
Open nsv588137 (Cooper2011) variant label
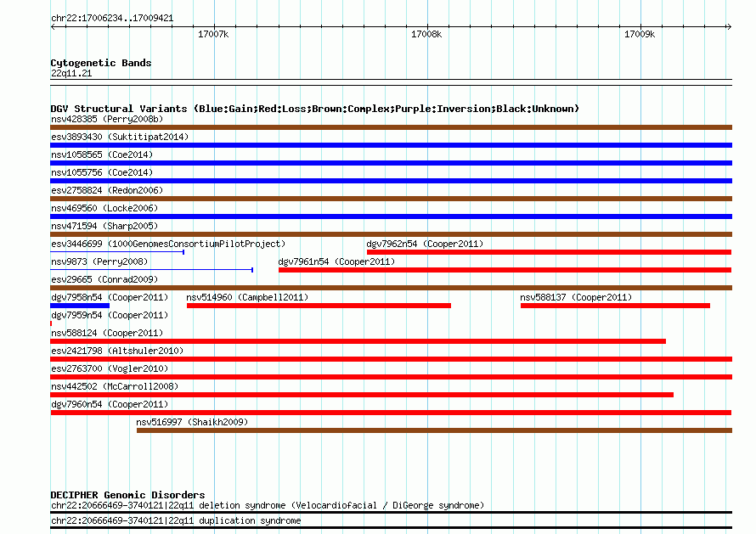(576, 297)
